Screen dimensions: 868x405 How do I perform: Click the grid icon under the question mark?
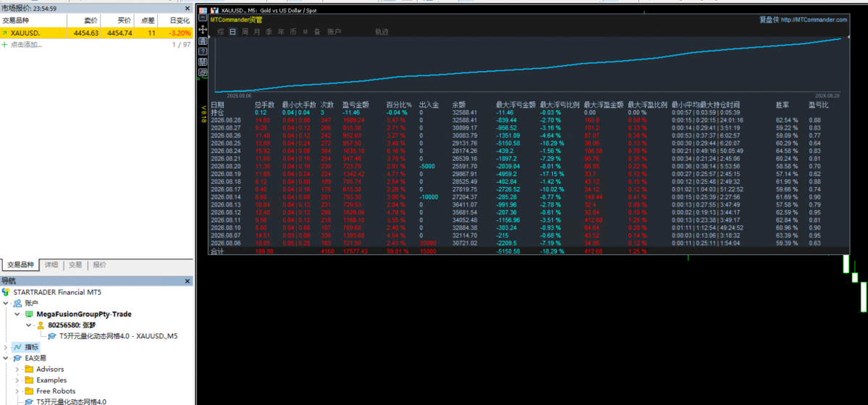(x=203, y=61)
